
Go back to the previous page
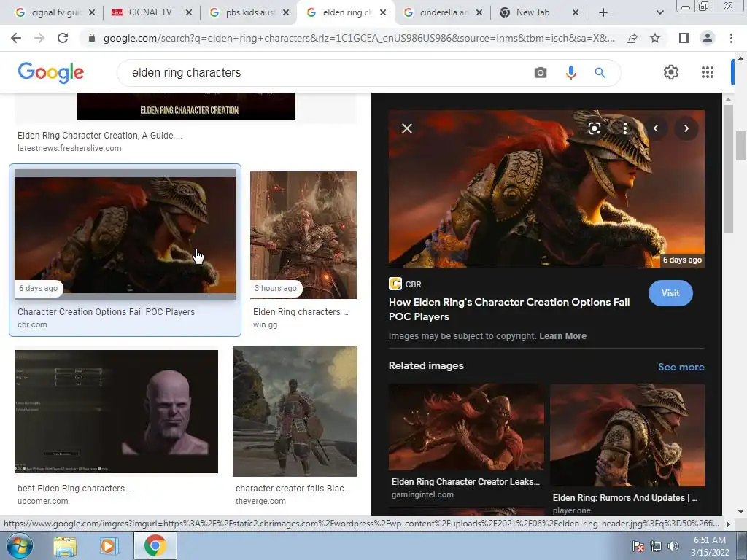coord(16,38)
